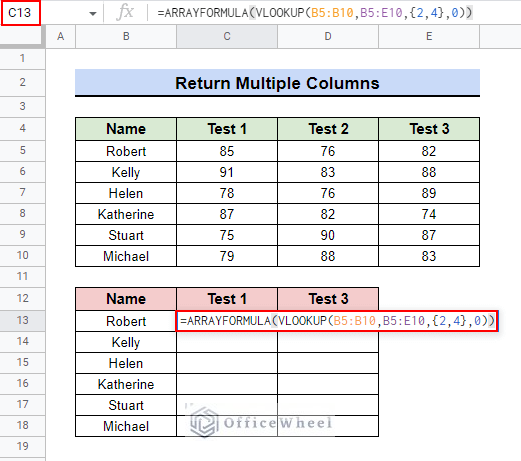This screenshot has height=461, width=521.
Task: Click Kelly in row 6
Action: click(x=126, y=172)
